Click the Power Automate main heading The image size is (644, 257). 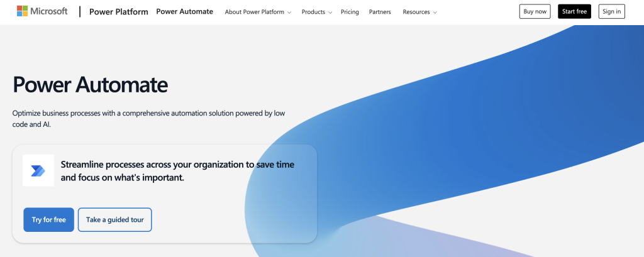(91, 85)
